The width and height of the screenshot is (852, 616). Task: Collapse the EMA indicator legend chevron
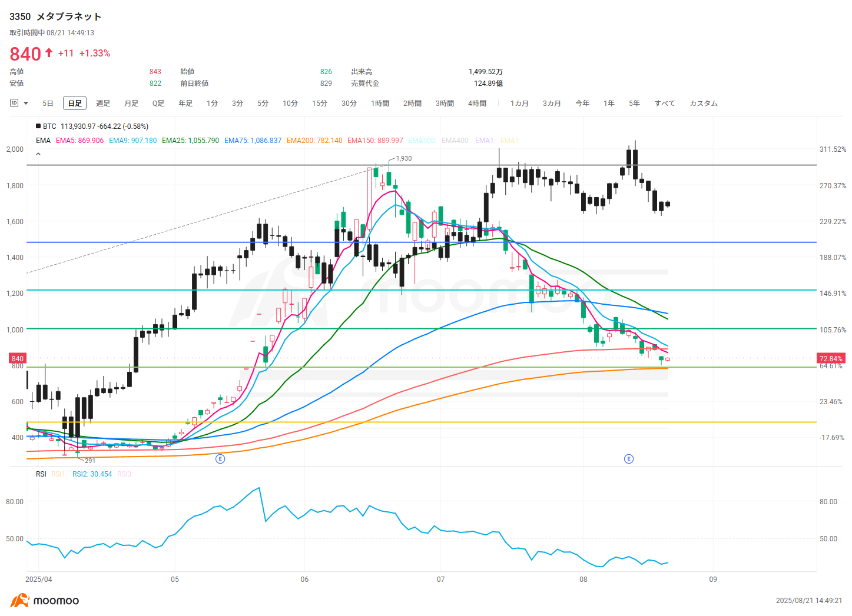point(38,154)
